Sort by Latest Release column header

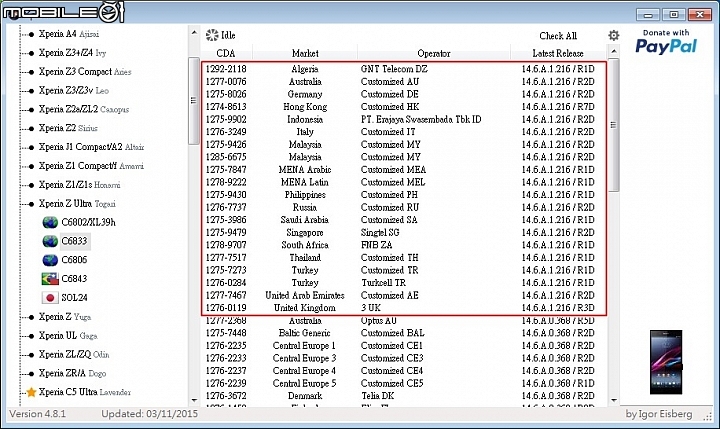pyautogui.click(x=558, y=53)
